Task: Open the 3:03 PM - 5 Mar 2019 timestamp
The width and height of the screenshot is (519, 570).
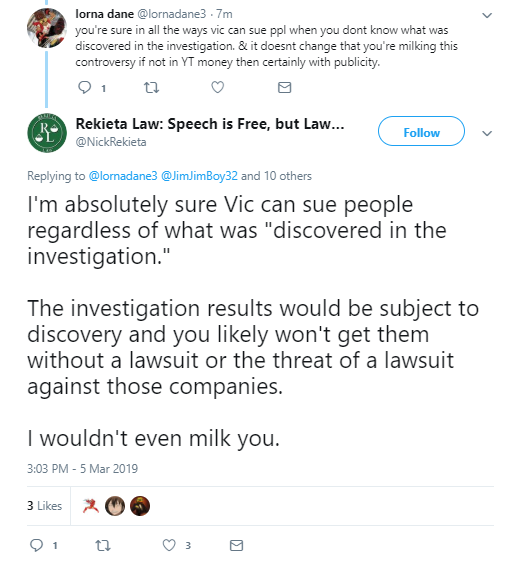Action: tap(83, 469)
